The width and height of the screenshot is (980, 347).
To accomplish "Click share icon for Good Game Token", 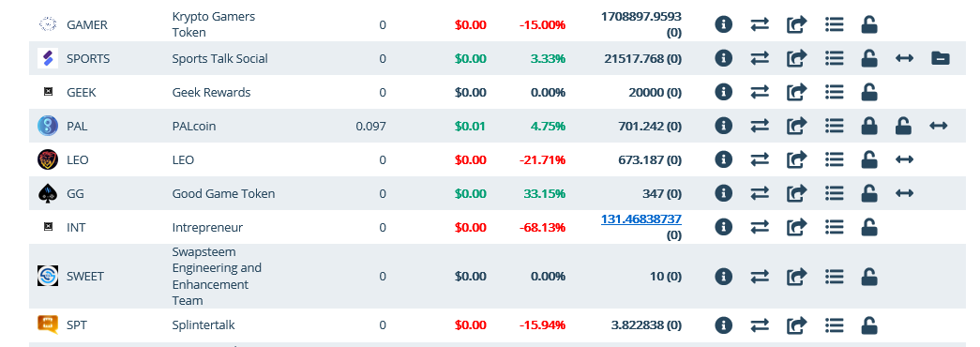I will 796,194.
